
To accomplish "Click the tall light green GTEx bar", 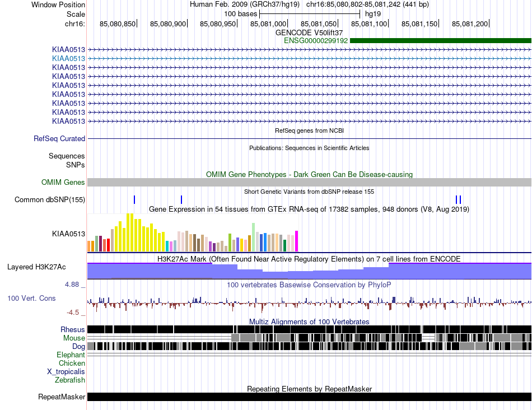I will point(254,237).
